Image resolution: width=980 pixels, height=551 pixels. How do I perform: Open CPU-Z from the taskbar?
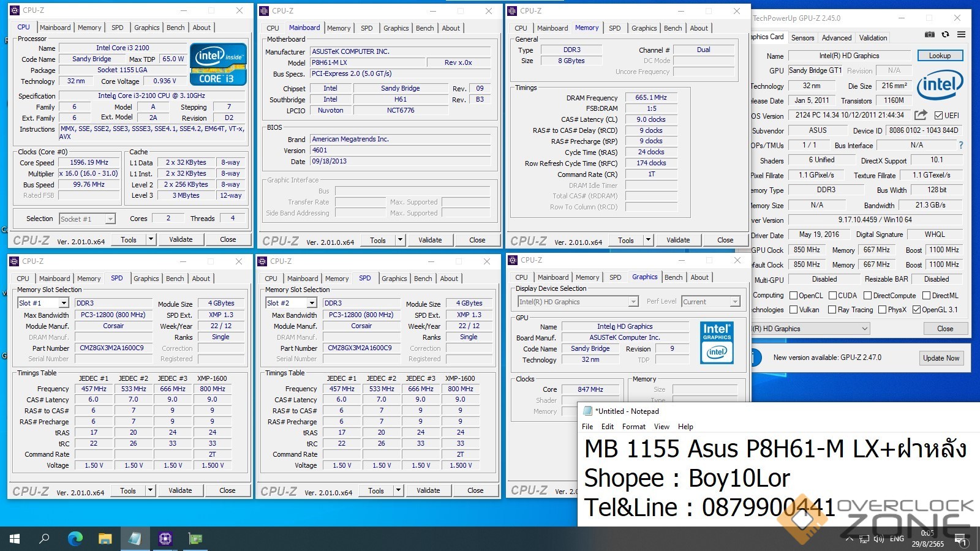165,539
